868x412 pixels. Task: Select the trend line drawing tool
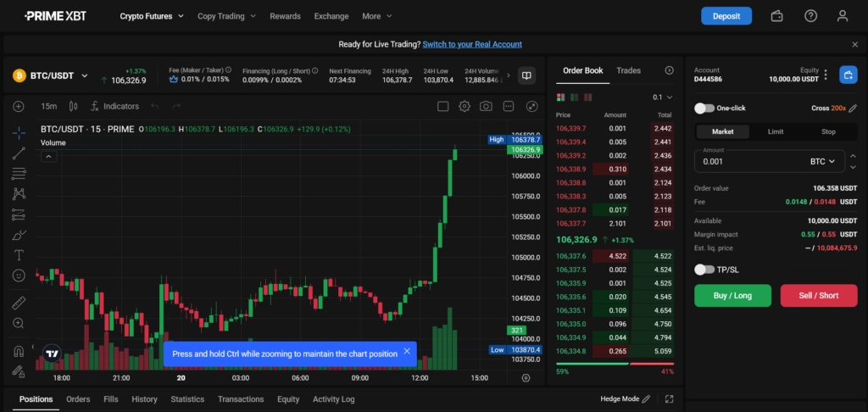click(19, 153)
